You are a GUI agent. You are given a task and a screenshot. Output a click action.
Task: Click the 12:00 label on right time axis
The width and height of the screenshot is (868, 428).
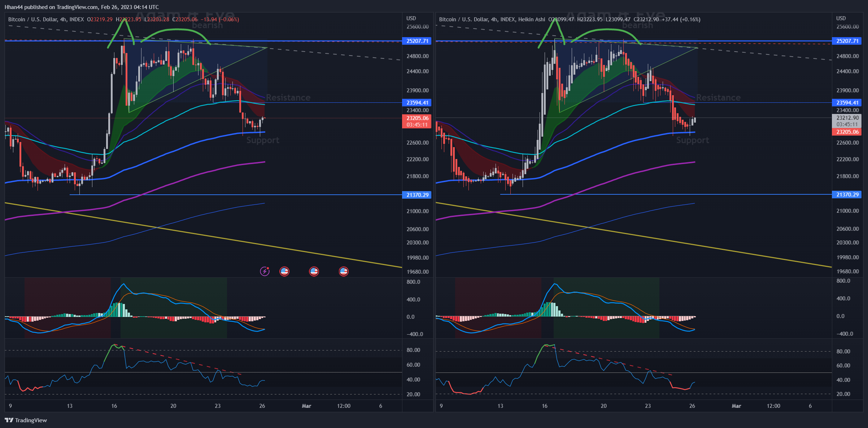click(773, 406)
